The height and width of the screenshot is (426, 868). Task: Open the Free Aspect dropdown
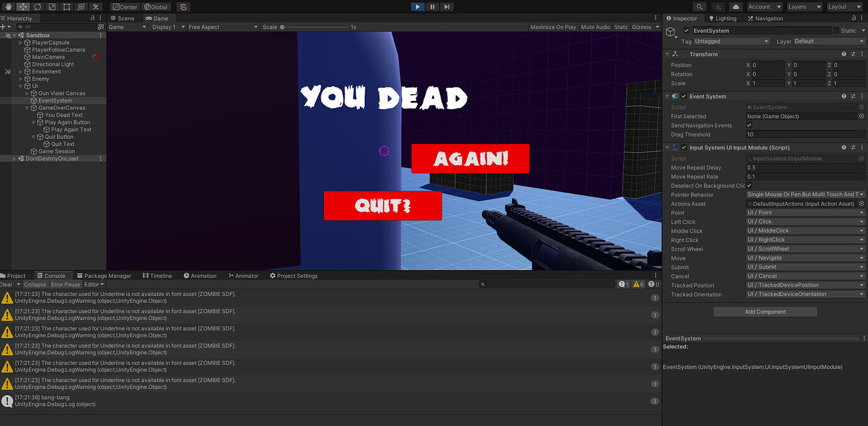(x=223, y=27)
